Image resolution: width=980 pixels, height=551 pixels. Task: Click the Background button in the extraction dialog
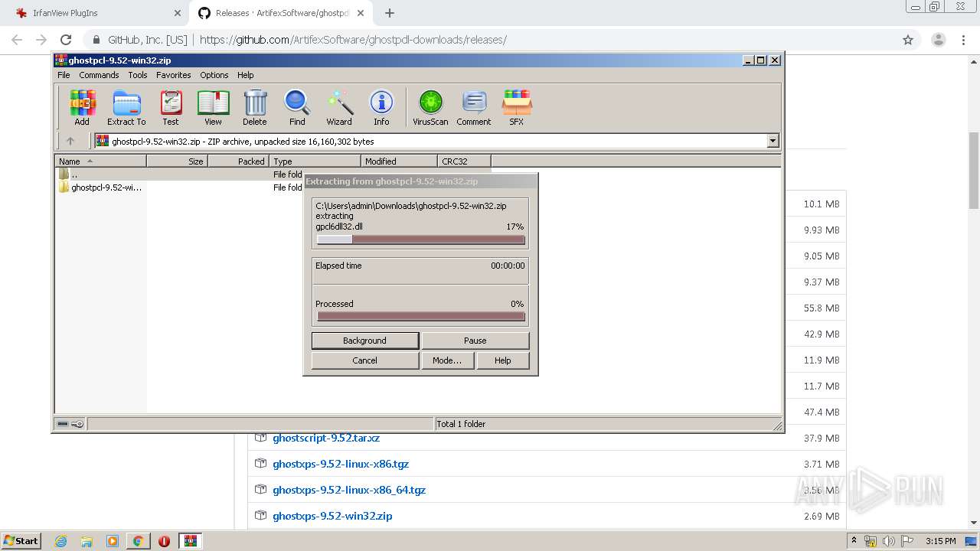364,341
